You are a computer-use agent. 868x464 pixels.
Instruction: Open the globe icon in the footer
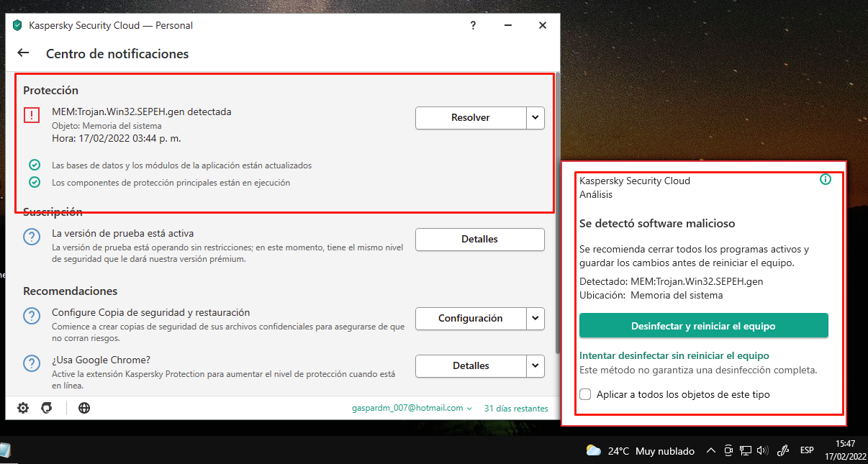click(84, 408)
